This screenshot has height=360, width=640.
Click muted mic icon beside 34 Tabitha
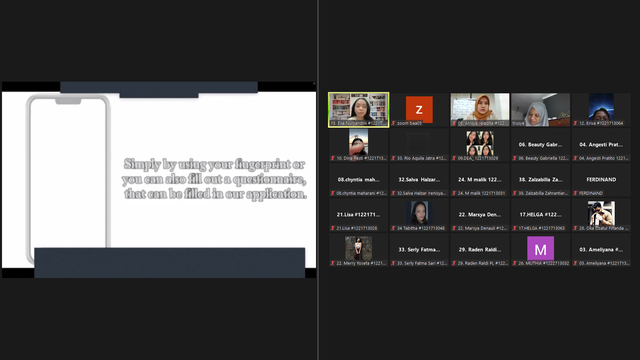point(393,228)
